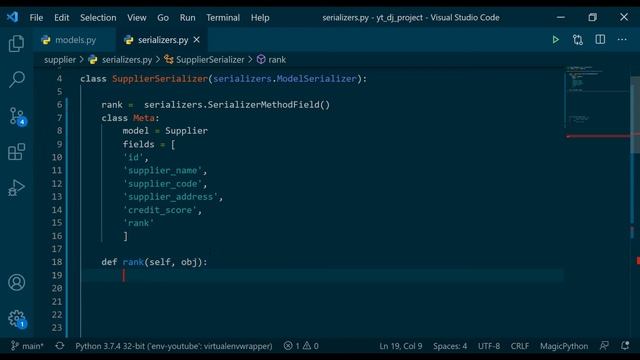The height and width of the screenshot is (360, 640).
Task: Split the editor to the right
Action: pyautogui.click(x=600, y=40)
